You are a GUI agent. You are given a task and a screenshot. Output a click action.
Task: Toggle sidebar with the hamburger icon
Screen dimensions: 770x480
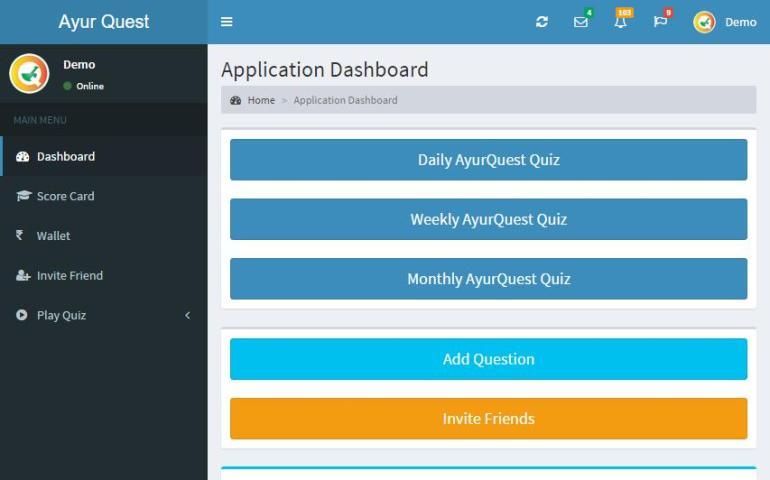pyautogui.click(x=227, y=22)
